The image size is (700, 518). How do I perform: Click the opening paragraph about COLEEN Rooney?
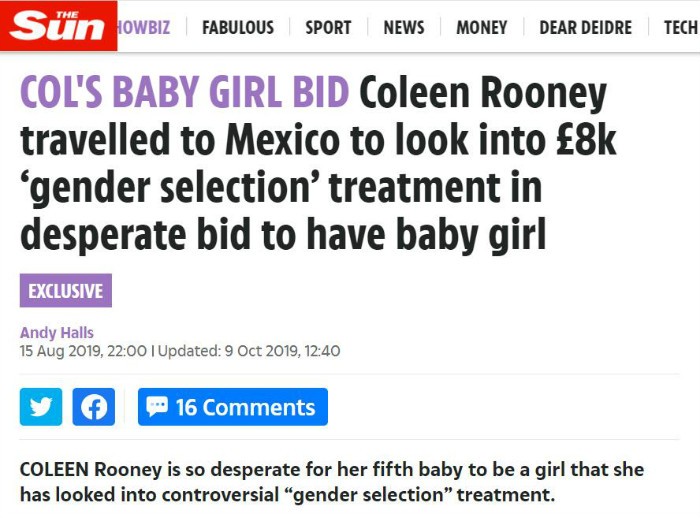click(332, 482)
